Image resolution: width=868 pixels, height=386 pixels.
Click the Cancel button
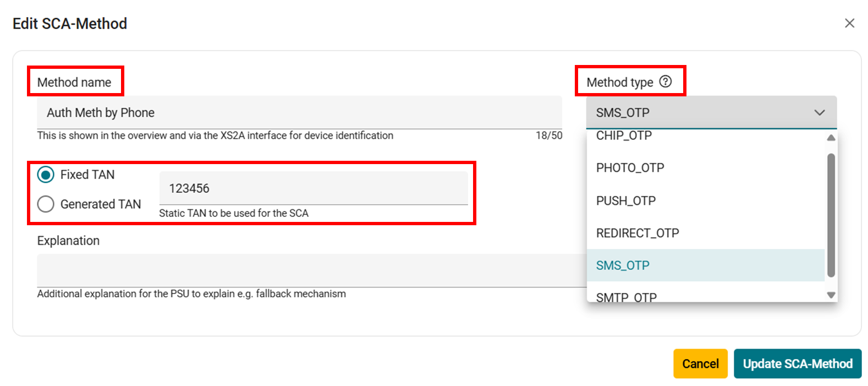coord(700,363)
